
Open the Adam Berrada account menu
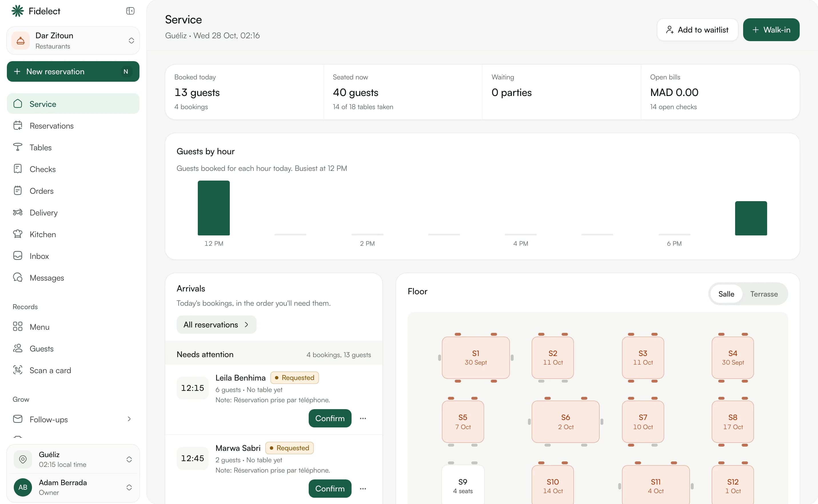coord(73,487)
